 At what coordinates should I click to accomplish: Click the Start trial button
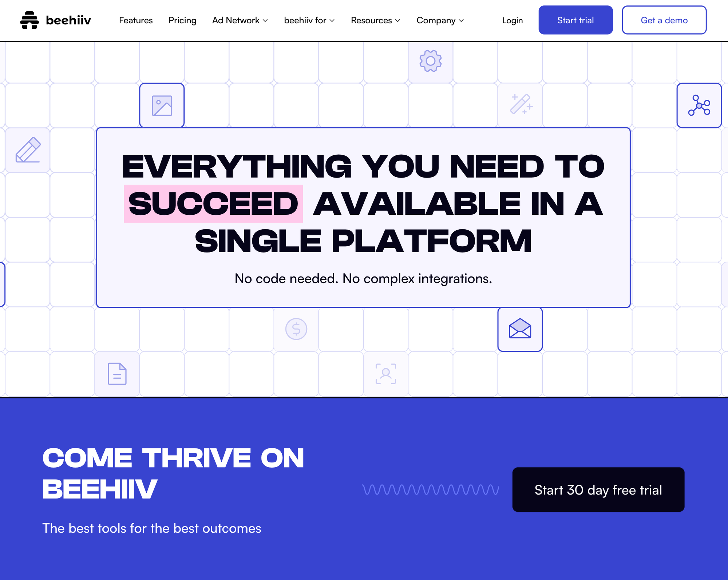tap(575, 20)
